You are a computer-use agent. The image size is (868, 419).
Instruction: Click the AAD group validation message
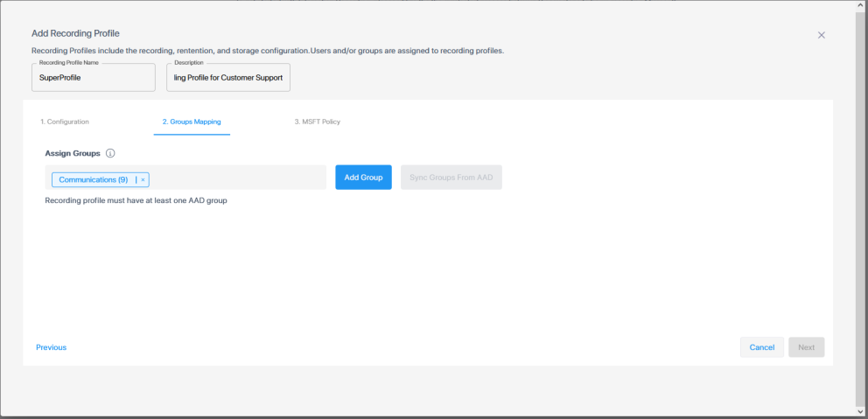[129, 200]
